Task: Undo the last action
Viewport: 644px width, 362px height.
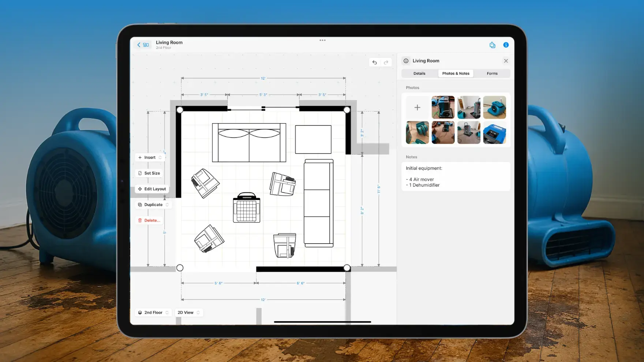Action: [x=374, y=63]
